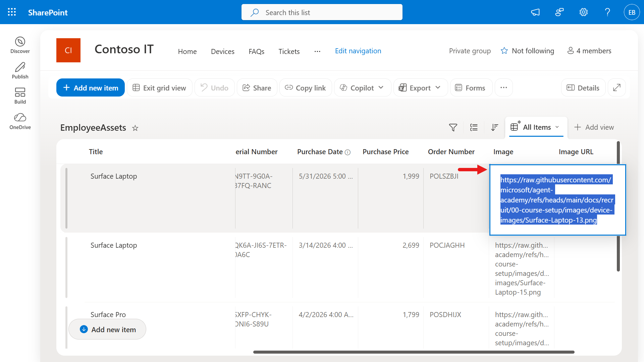
Task: Open the app launcher waffle icon
Action: click(12, 12)
